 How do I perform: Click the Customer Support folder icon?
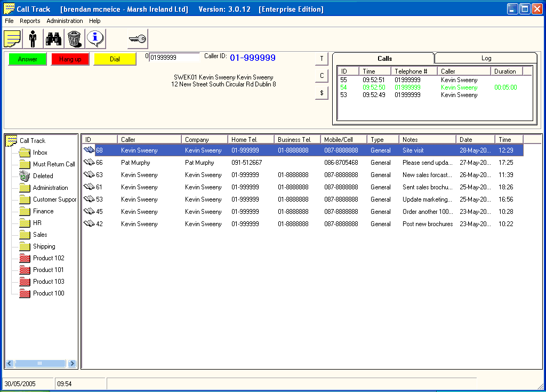[25, 199]
